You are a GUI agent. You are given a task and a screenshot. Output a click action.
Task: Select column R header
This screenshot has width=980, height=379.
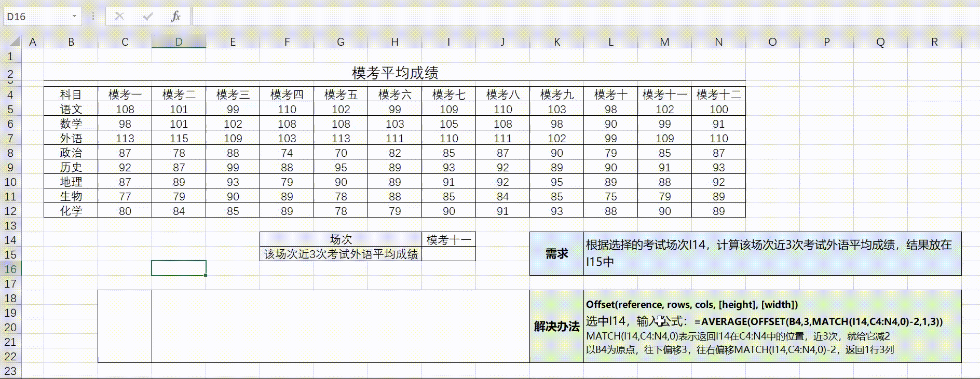click(934, 42)
